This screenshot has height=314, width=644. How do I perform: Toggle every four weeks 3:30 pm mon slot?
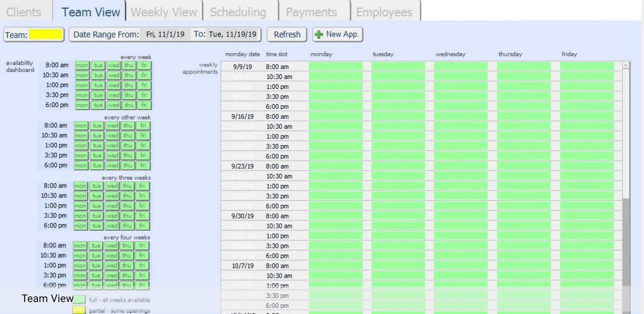click(80, 275)
